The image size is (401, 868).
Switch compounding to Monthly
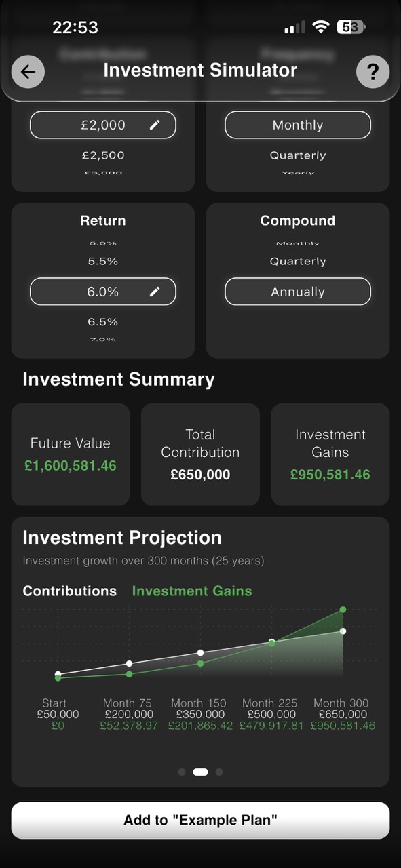(x=297, y=242)
